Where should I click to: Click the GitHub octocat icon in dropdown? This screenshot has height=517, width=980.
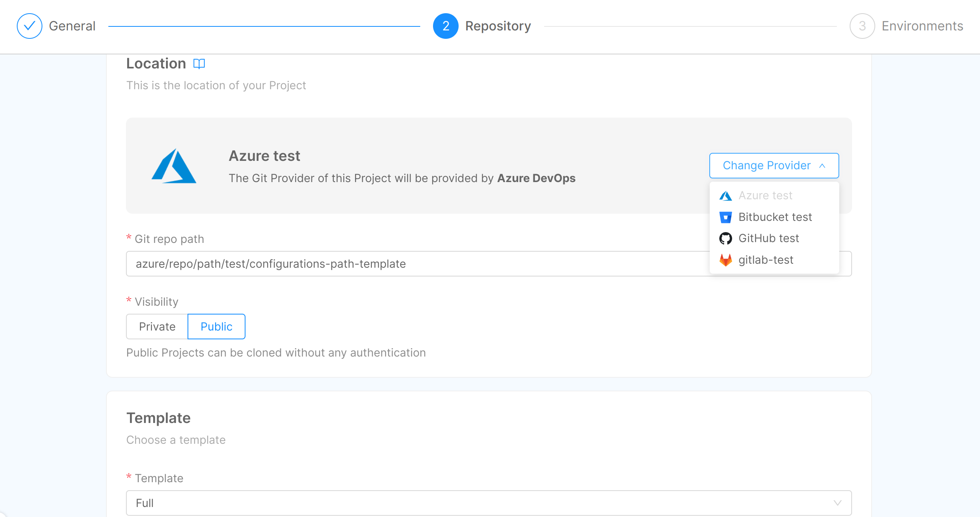click(x=725, y=238)
